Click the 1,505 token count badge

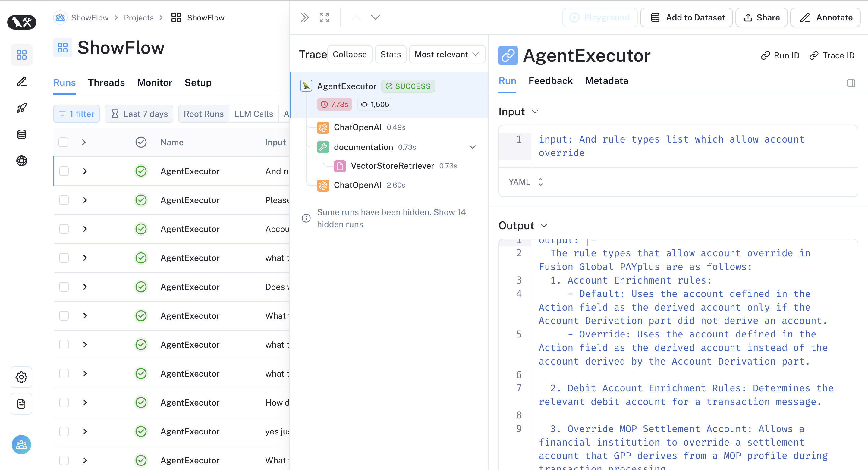pos(375,105)
